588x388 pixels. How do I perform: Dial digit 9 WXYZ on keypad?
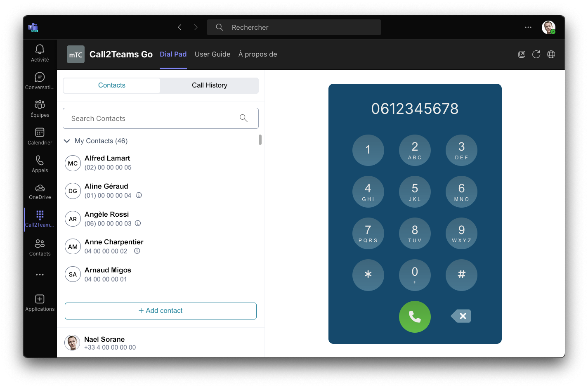[461, 234]
